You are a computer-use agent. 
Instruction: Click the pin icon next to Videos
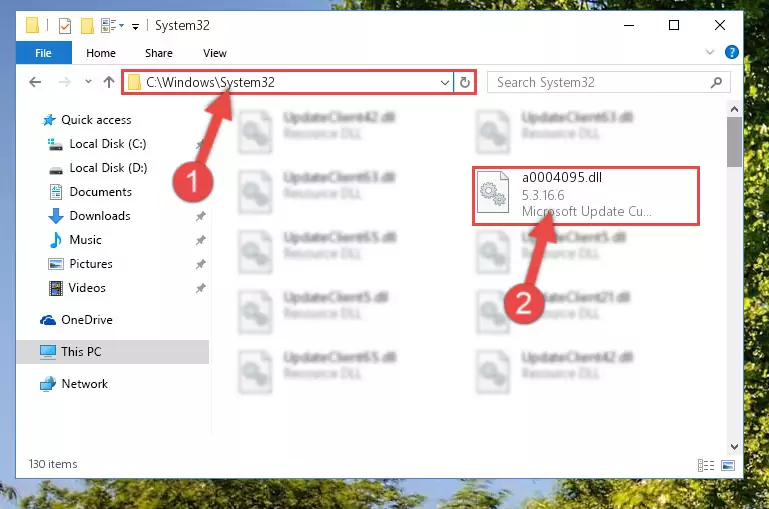(201, 288)
